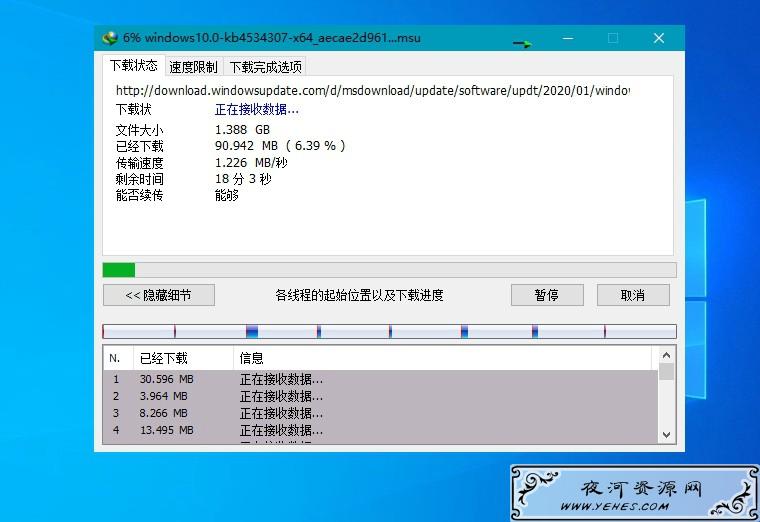Minimize the download window

(568, 38)
